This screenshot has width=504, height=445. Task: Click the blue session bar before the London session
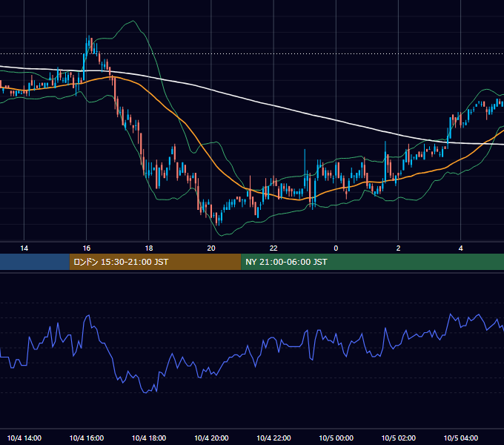coord(35,262)
